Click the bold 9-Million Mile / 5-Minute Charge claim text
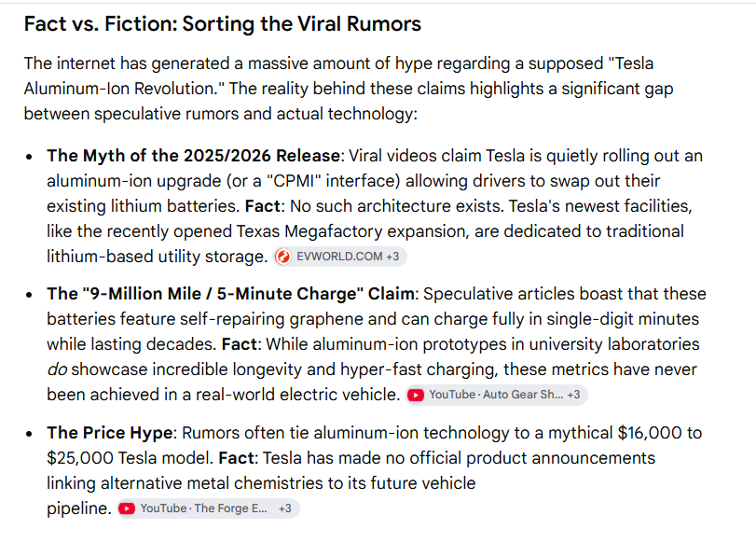The width and height of the screenshot is (756, 543). [x=230, y=294]
